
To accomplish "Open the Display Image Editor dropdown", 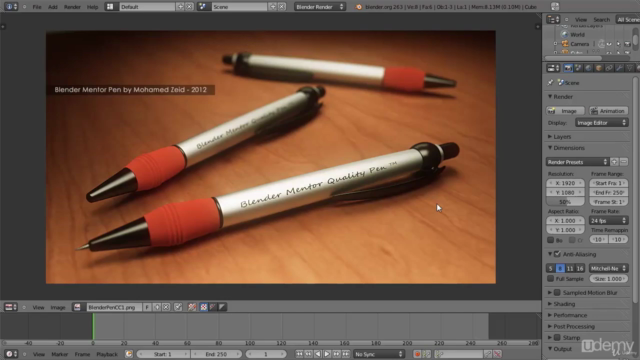I will [602, 122].
